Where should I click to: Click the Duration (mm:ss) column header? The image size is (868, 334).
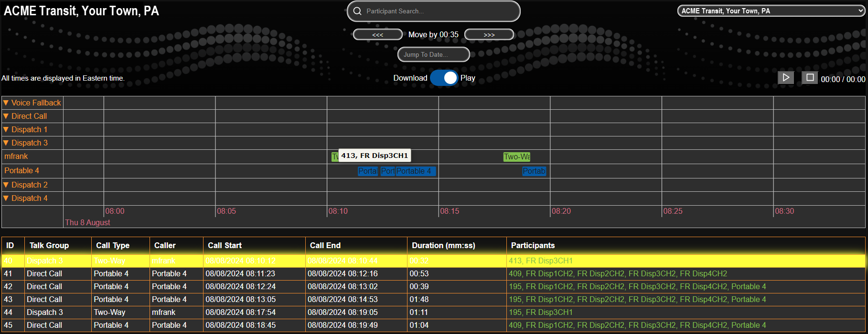pyautogui.click(x=443, y=245)
